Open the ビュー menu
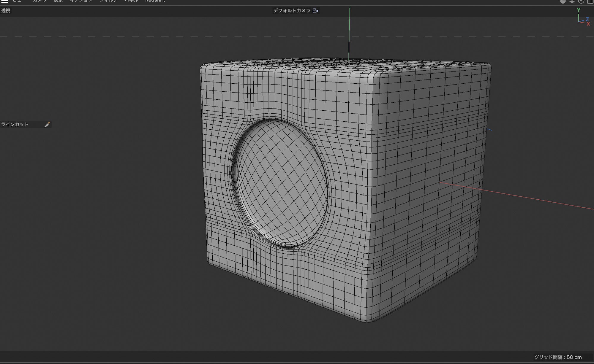This screenshot has height=364, width=594. (17, 1)
